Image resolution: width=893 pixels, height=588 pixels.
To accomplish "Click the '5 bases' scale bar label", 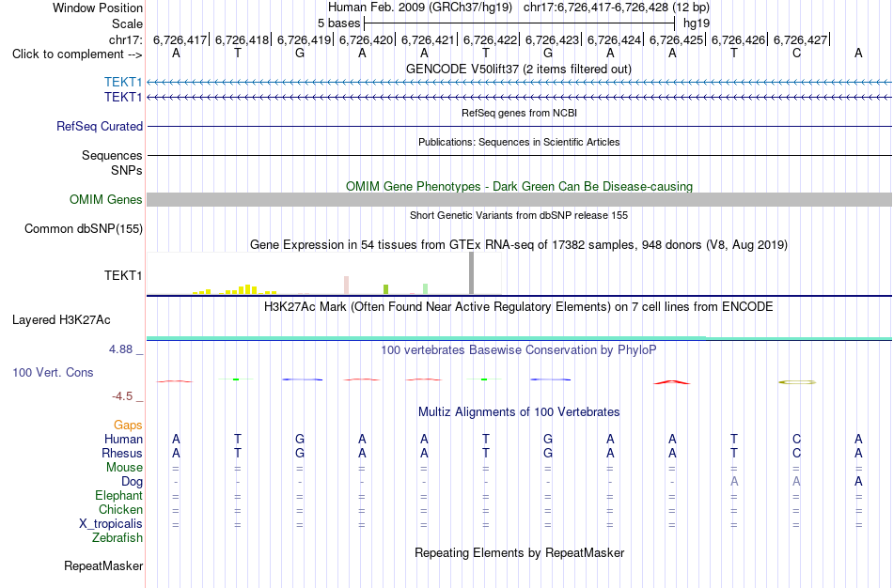I will (338, 23).
